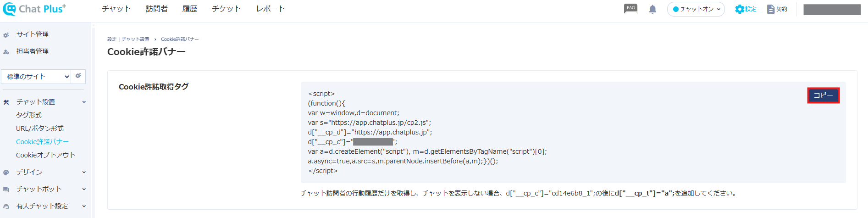Screen dimensions: 868x218
Task: Open the チケット top menu
Action: [227, 9]
